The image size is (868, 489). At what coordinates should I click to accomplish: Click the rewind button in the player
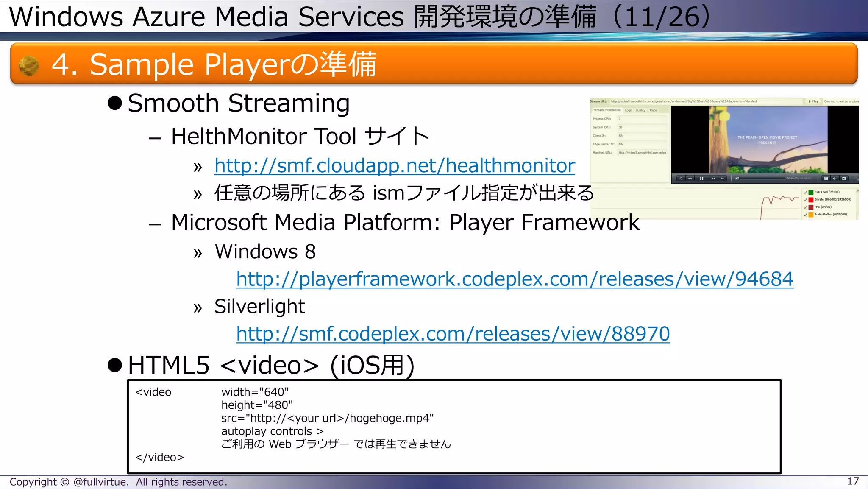pos(690,179)
